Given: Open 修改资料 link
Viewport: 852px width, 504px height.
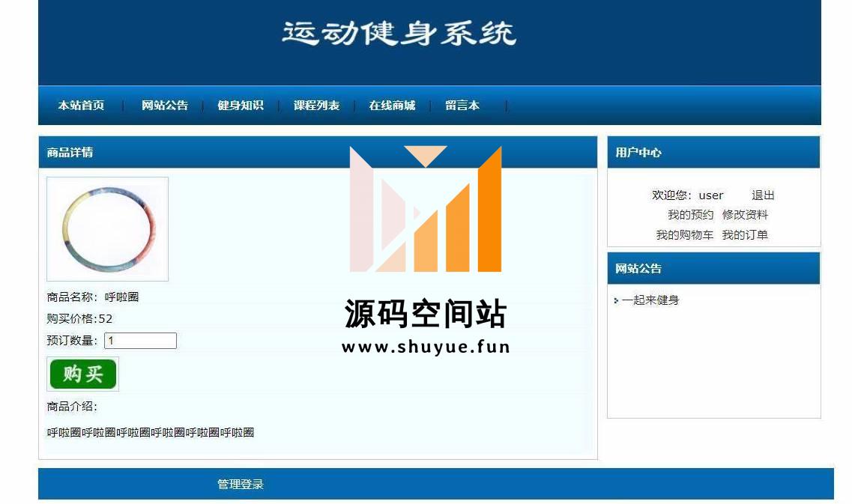Looking at the screenshot, I should 745,214.
